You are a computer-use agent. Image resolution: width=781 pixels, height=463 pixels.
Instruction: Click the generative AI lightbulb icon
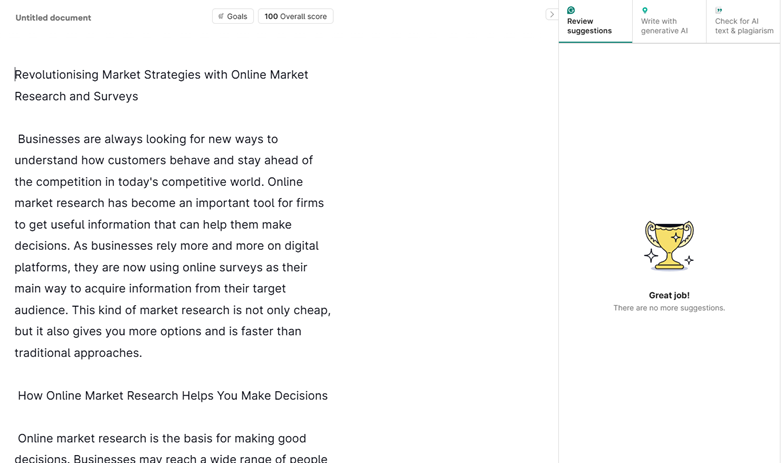click(x=645, y=10)
